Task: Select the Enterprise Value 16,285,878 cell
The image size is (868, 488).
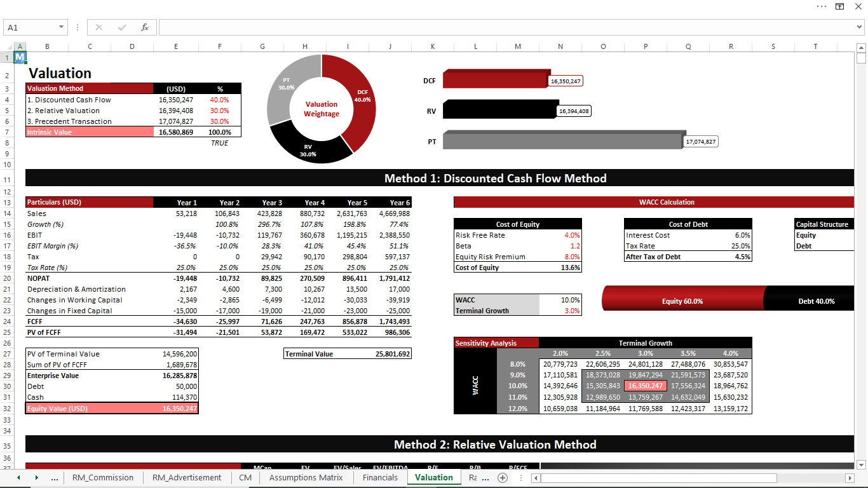Action: (176, 376)
